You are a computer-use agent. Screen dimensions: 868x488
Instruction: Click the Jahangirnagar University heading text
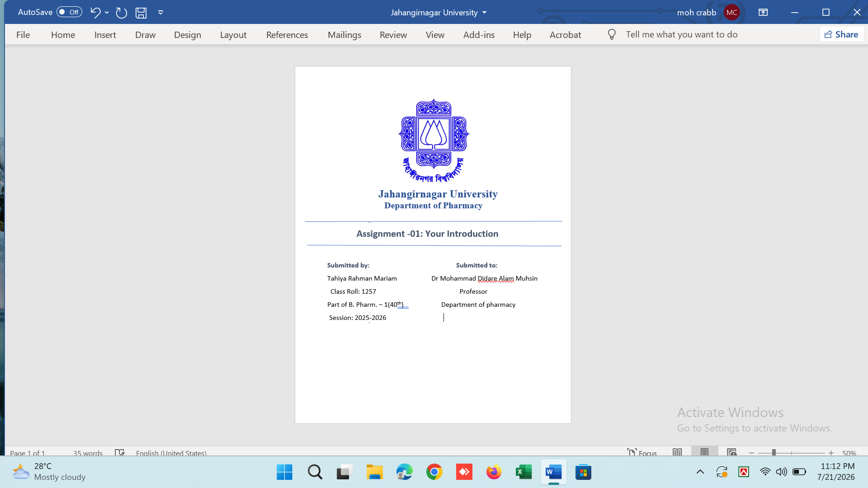[438, 194]
